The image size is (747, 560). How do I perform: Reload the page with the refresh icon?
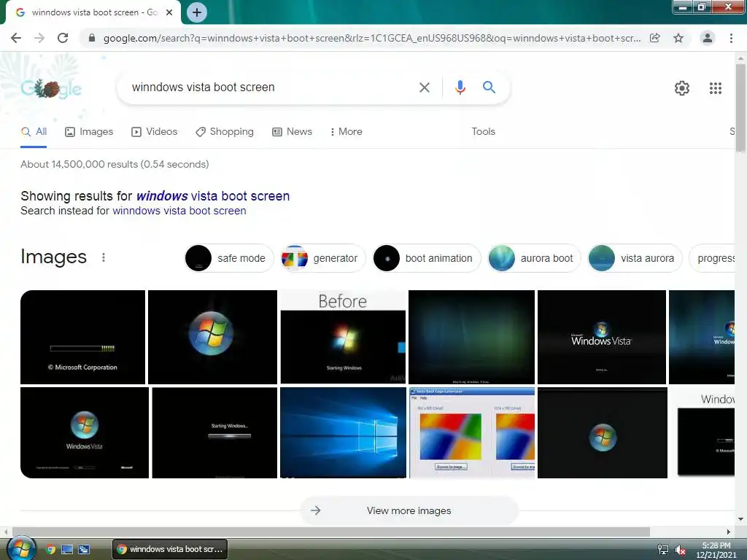63,38
